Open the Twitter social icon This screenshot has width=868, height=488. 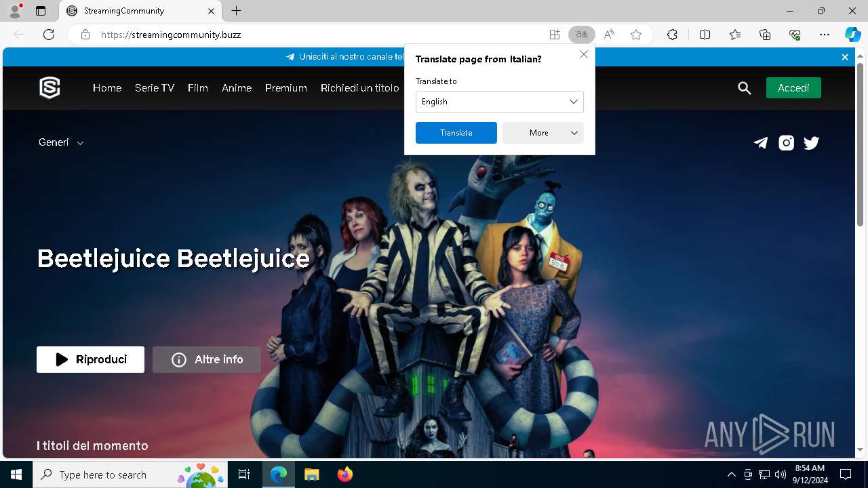[811, 142]
